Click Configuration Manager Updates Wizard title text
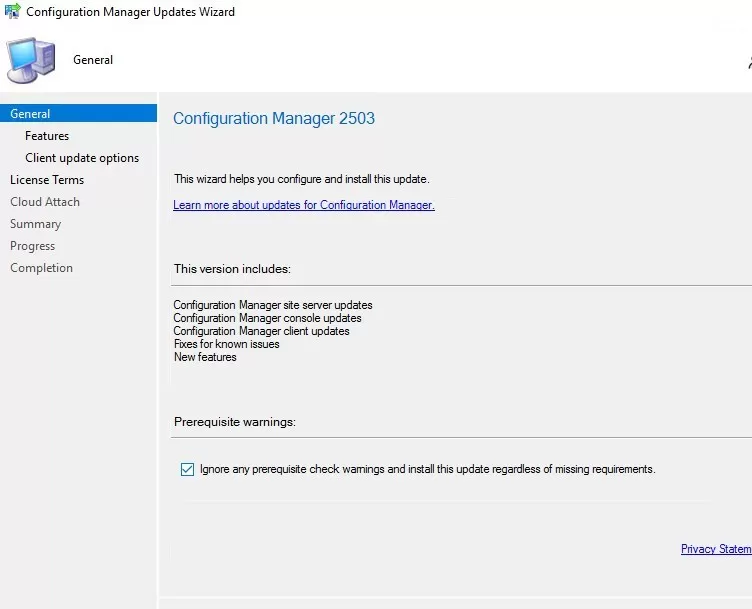 point(130,12)
